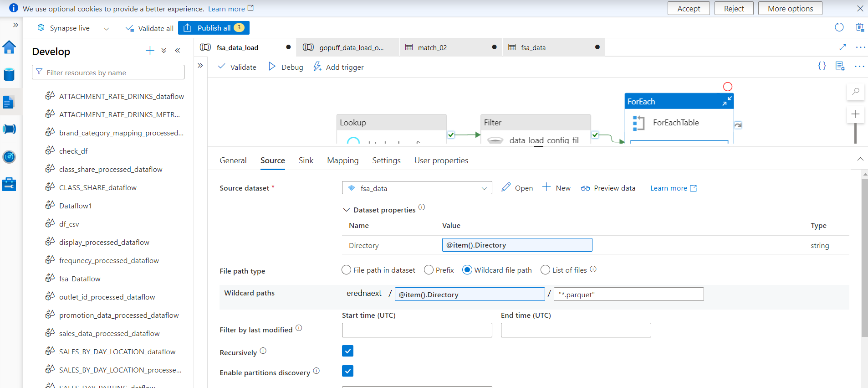Open tab bar more options ellipsis
This screenshot has width=868, height=388.
pos(860,47)
